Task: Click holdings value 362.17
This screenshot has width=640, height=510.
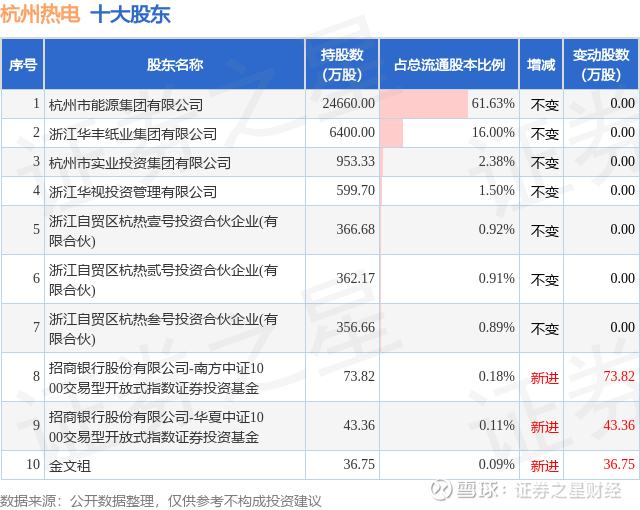Action: pos(356,278)
